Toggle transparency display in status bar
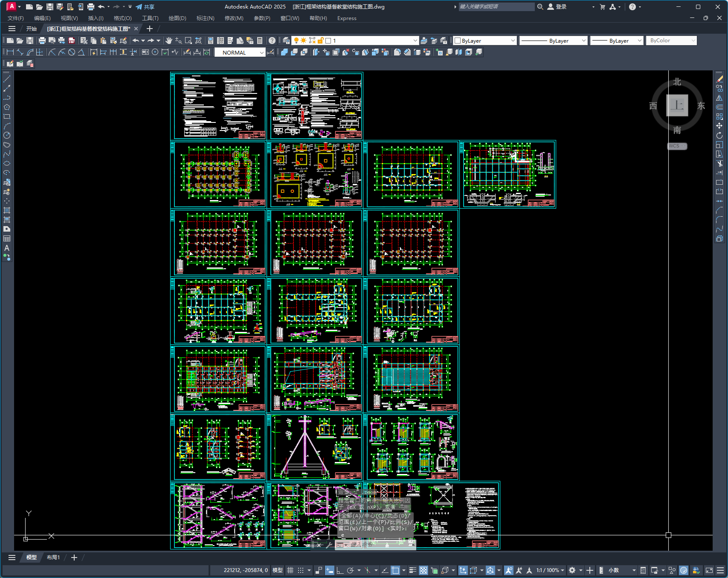 click(x=423, y=570)
